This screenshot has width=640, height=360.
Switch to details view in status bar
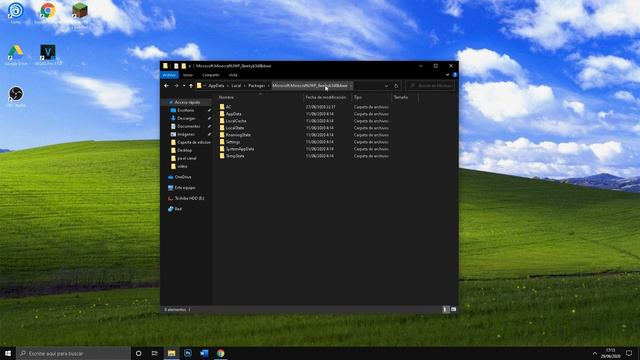446,309
